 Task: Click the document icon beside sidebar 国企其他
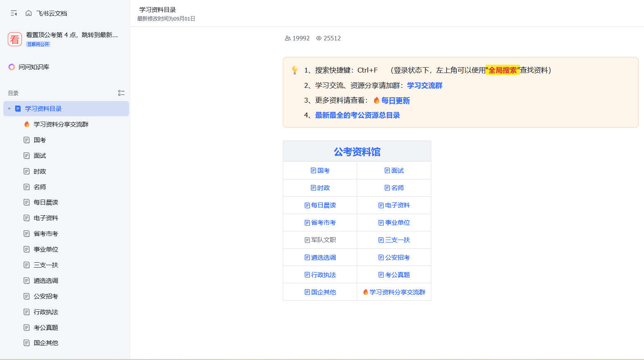tap(26, 343)
